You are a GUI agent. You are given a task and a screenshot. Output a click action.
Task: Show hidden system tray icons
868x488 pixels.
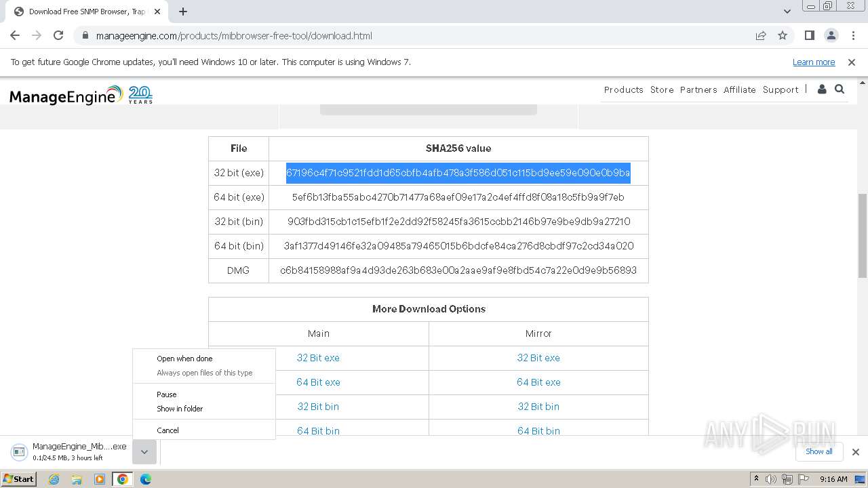[x=757, y=479]
